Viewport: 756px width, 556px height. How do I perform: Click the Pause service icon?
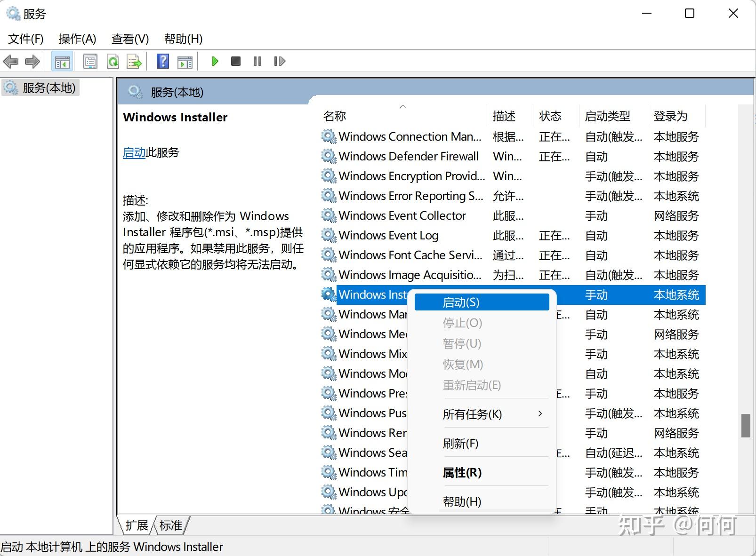257,61
